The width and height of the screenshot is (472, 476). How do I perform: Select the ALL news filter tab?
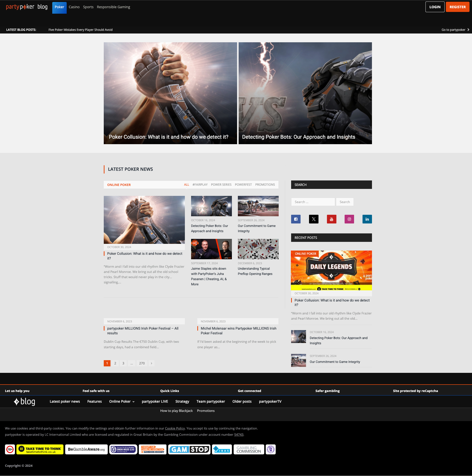[x=187, y=184]
